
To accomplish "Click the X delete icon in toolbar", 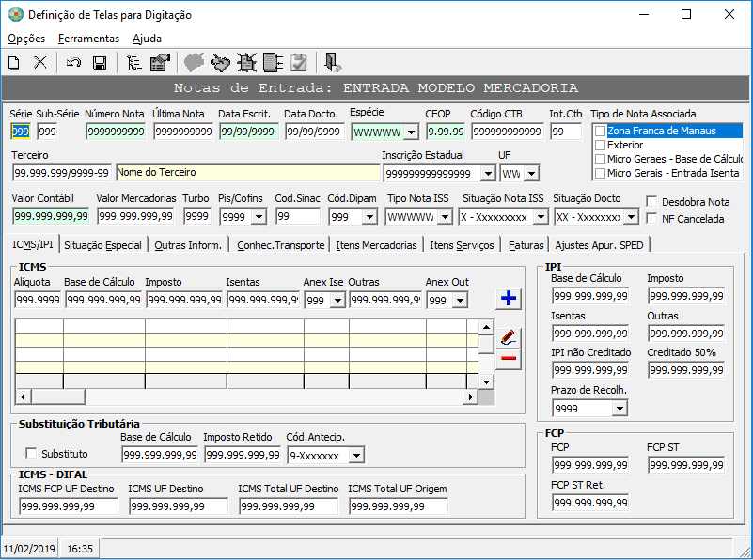I will click(x=40, y=63).
